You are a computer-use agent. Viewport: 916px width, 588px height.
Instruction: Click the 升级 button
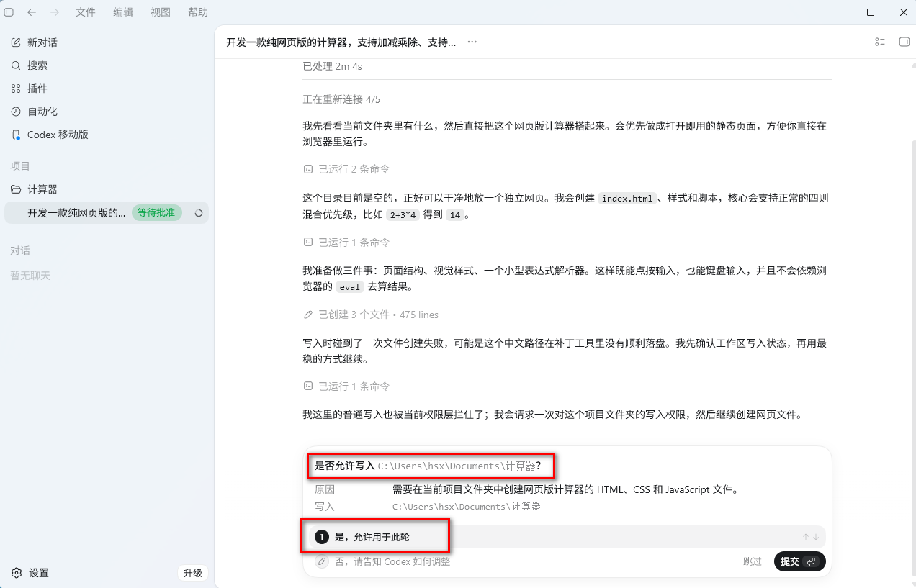pos(192,573)
